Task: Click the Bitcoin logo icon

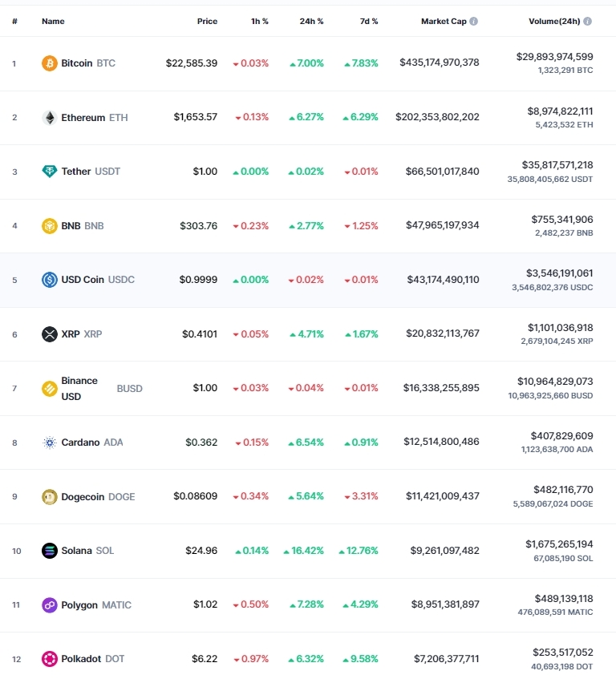Action: [50, 63]
